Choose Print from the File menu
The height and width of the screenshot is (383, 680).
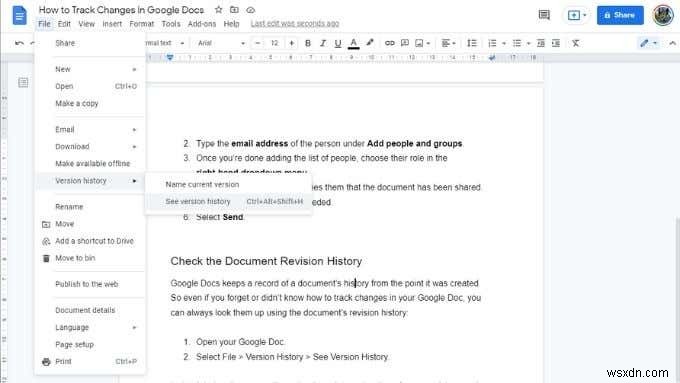click(x=90, y=361)
